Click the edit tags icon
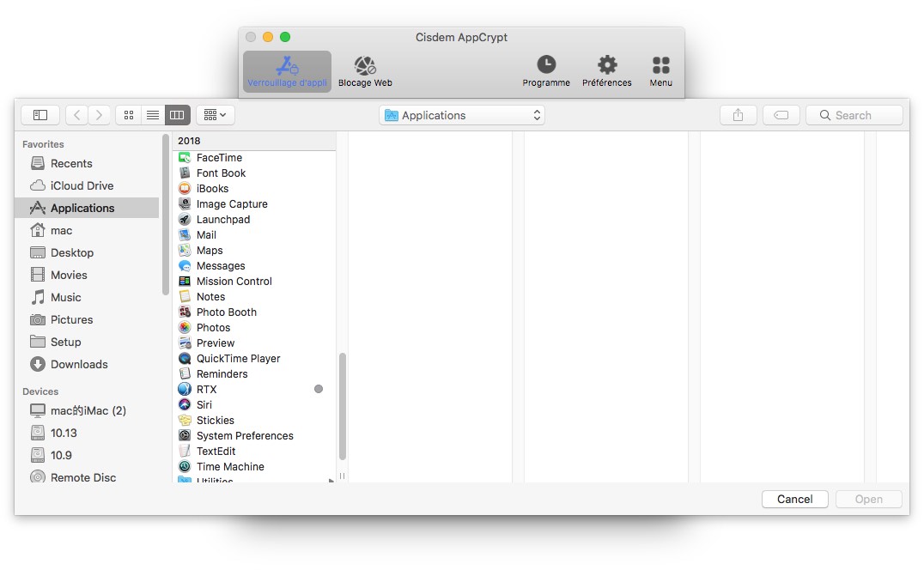The height and width of the screenshot is (570, 924). [x=781, y=115]
